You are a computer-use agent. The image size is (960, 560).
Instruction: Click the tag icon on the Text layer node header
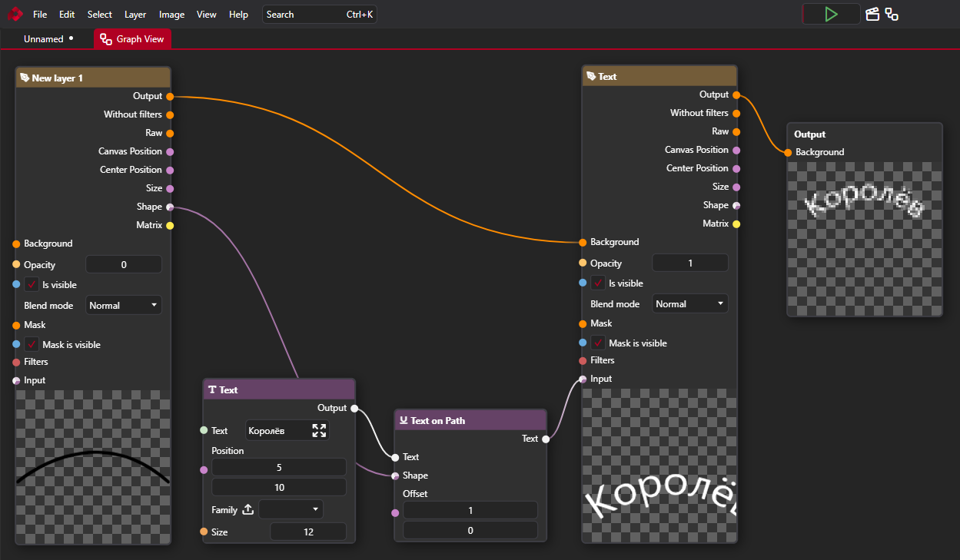coord(592,76)
